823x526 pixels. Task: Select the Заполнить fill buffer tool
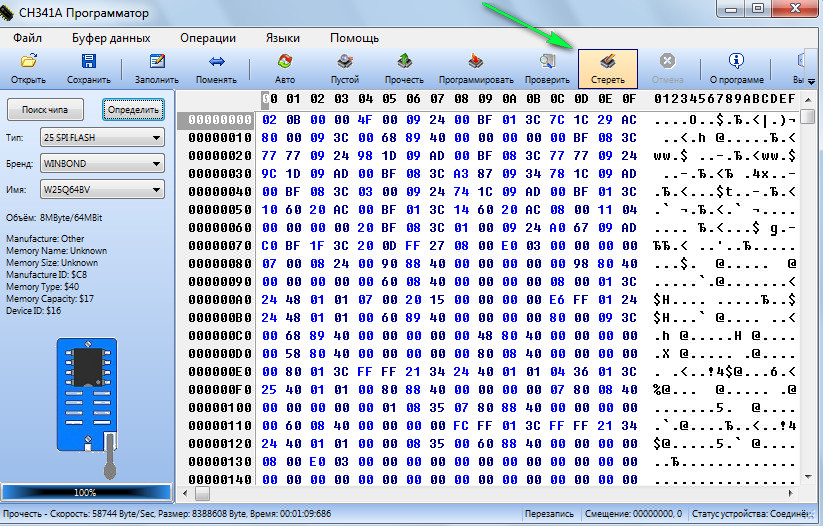click(x=156, y=69)
